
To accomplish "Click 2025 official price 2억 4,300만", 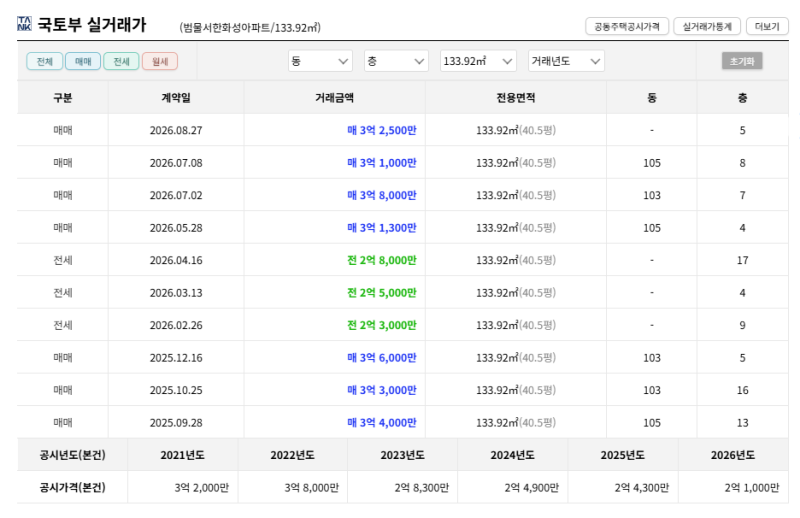I will [x=642, y=487].
